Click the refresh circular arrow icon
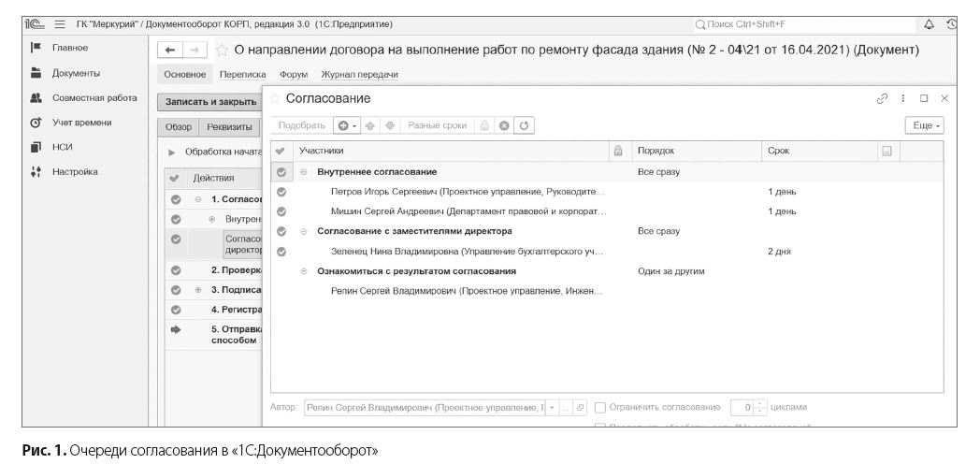The image size is (980, 464). tap(524, 125)
